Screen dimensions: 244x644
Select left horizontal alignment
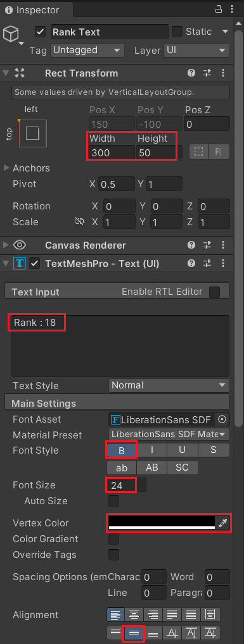(x=115, y=615)
